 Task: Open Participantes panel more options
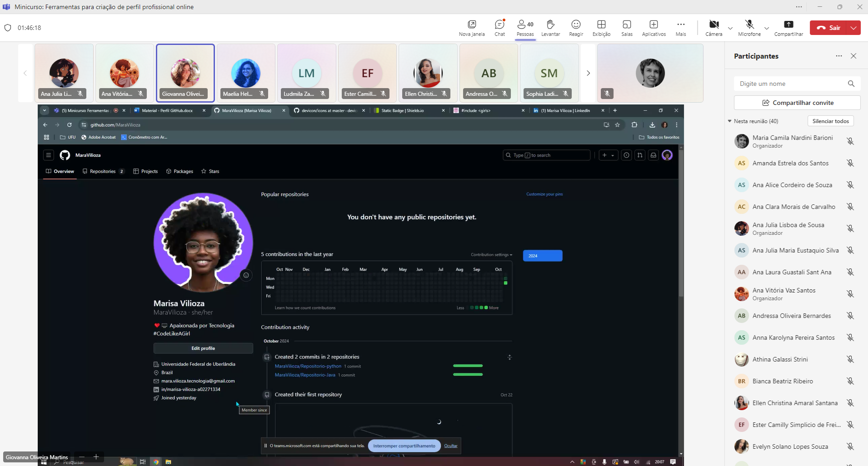pyautogui.click(x=839, y=56)
